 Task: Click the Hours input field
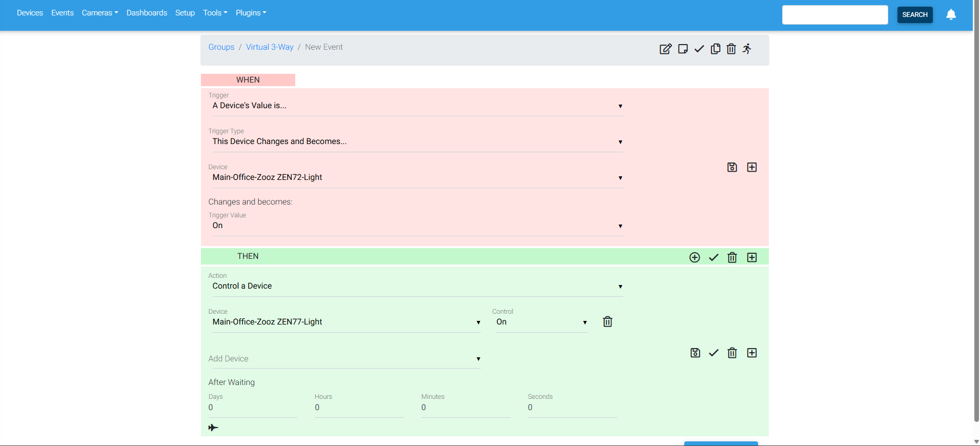tap(359, 408)
